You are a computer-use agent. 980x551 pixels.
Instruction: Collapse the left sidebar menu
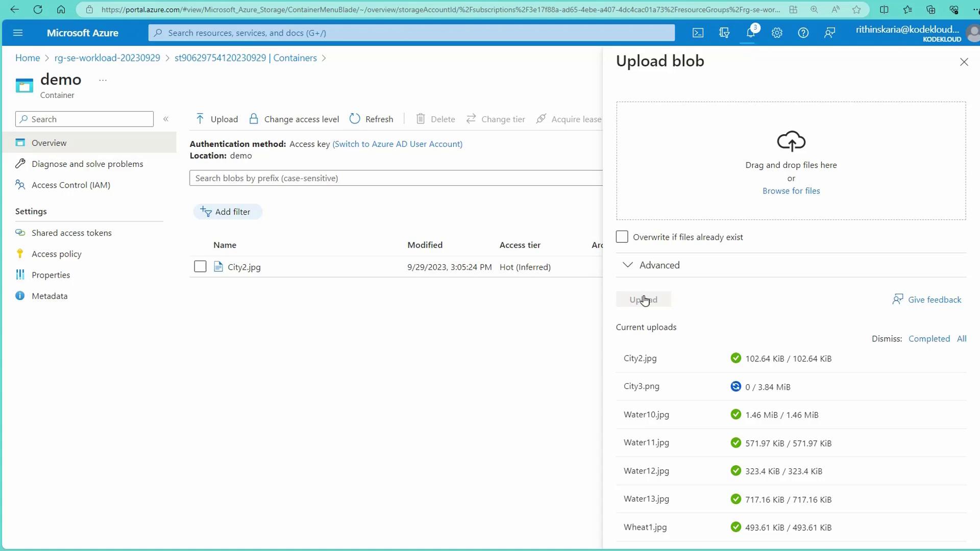(x=166, y=119)
